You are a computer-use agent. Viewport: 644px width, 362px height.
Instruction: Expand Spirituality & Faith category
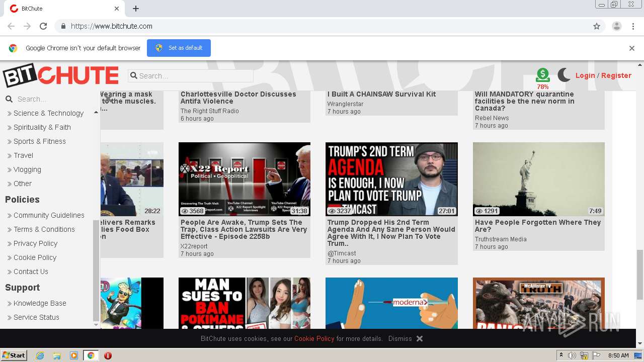click(x=42, y=127)
